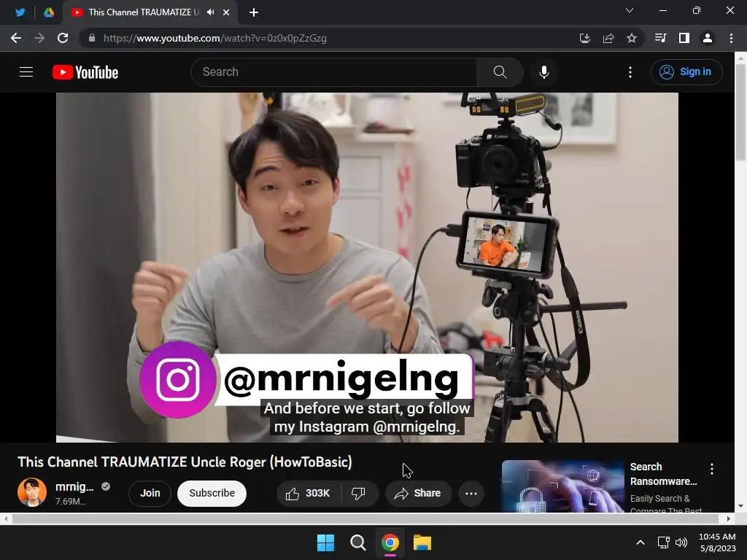
Task: Go forward in browser history
Action: coord(39,38)
